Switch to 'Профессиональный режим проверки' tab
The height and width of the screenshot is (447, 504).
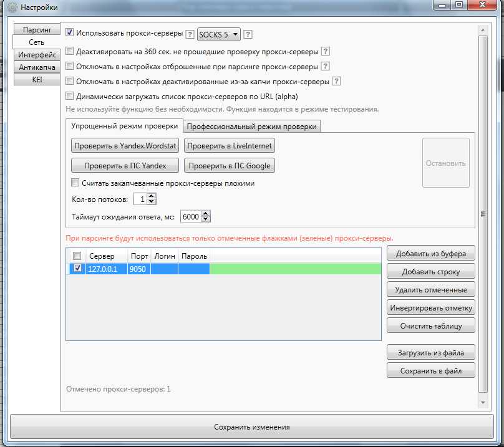point(252,127)
